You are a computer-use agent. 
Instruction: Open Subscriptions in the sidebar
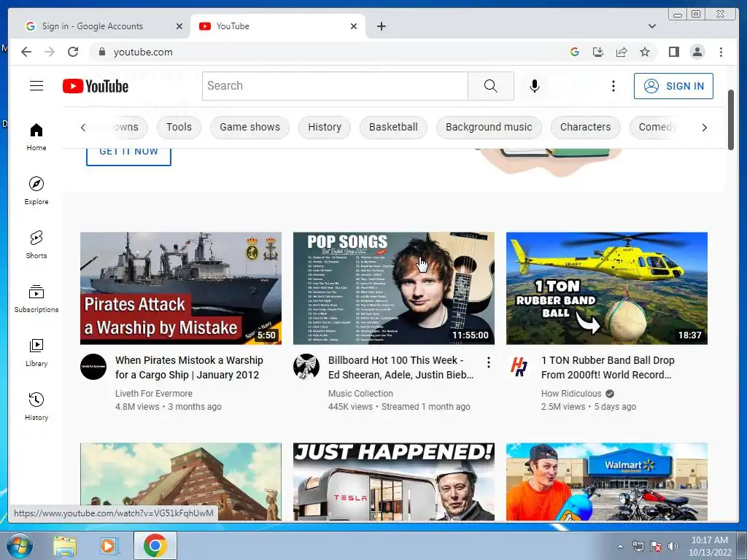pyautogui.click(x=36, y=298)
